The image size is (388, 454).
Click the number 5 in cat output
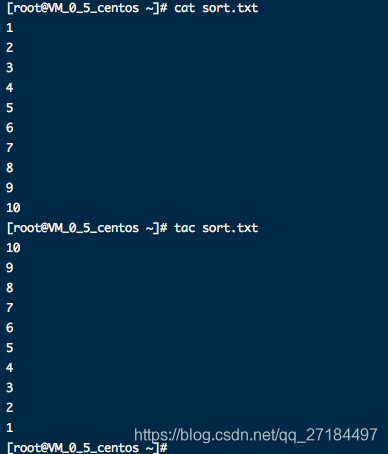coord(10,108)
